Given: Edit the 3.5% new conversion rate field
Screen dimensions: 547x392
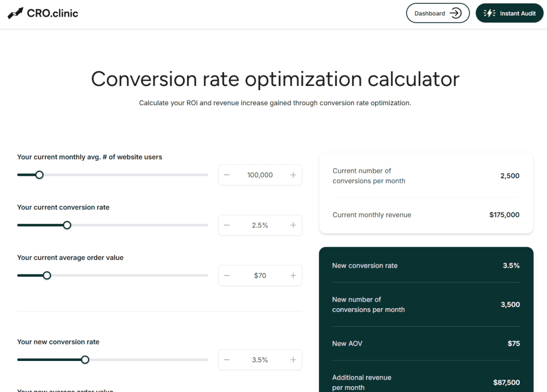Looking at the screenshot, I should [260, 360].
